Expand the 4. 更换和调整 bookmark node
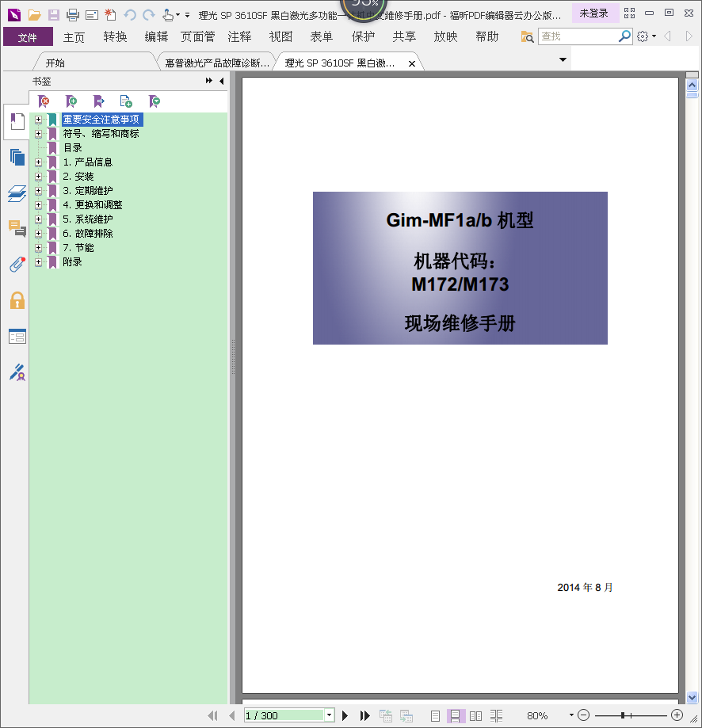The image size is (702, 728). coord(39,204)
